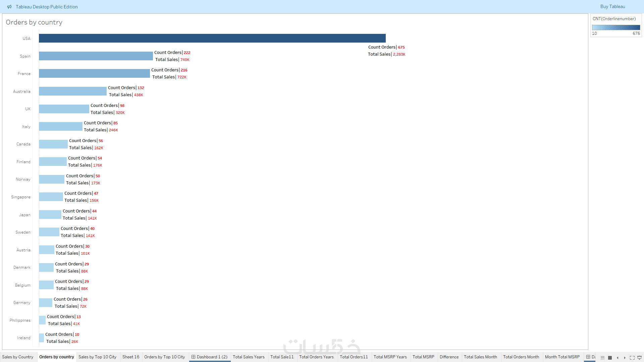Select the USA bar in chart
Screen dimensions: 644x362
(212, 38)
